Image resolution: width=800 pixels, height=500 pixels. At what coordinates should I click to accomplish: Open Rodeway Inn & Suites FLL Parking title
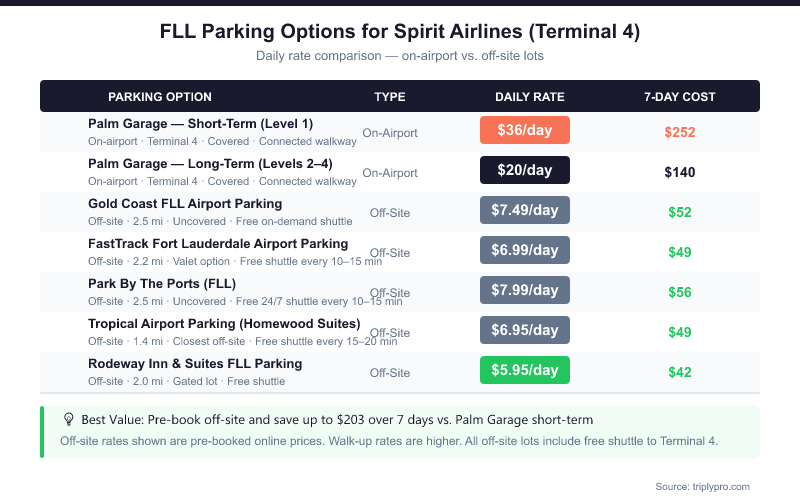[195, 364]
